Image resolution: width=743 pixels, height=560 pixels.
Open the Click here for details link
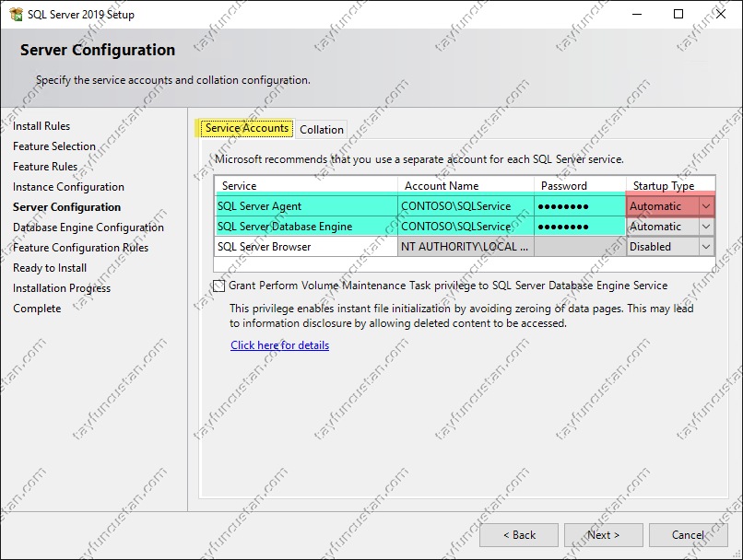(279, 345)
